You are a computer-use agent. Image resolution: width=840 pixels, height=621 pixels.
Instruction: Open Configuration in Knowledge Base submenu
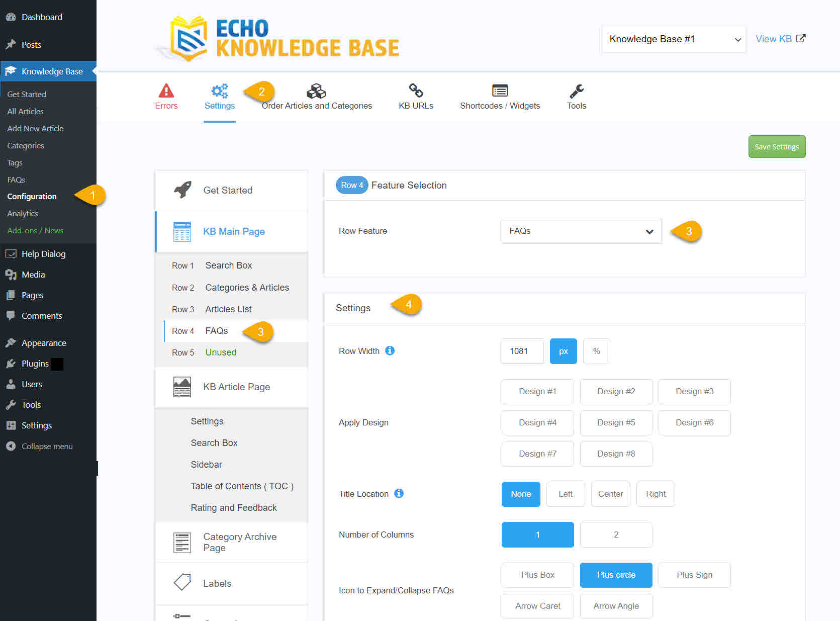pos(32,197)
